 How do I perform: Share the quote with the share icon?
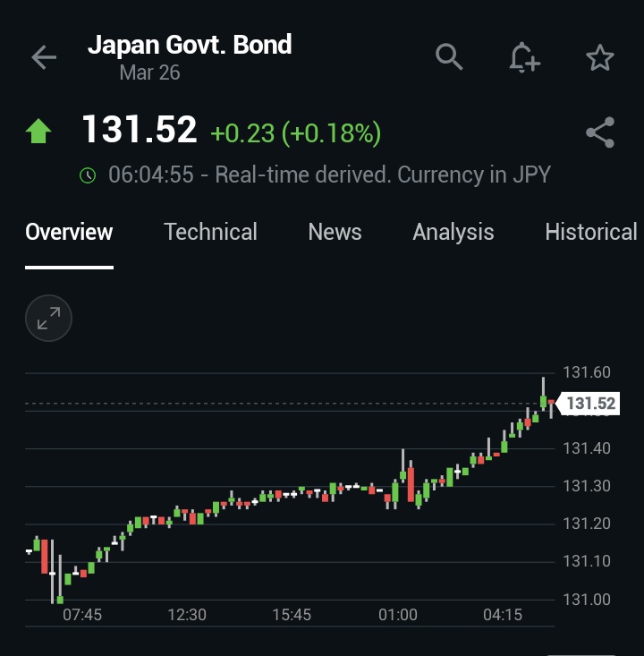(x=600, y=132)
